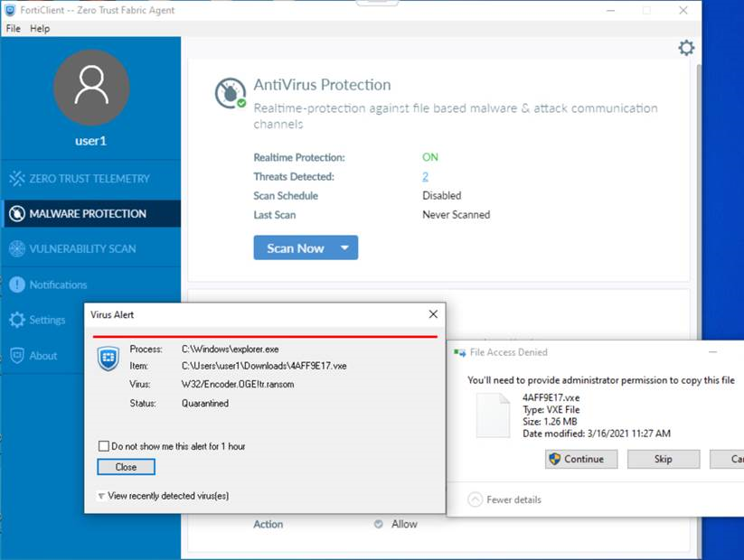
Task: Click the Date modified line in file dialog
Action: point(597,433)
